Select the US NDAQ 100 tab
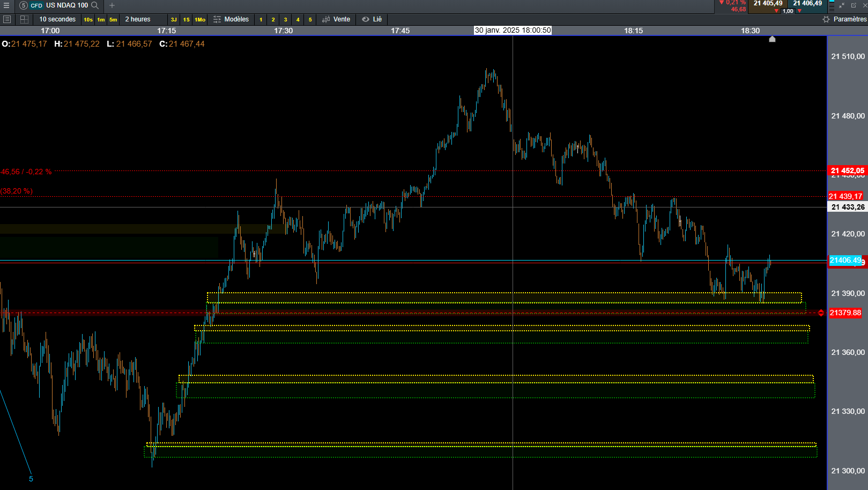Image resolution: width=868 pixels, height=490 pixels. click(x=67, y=5)
